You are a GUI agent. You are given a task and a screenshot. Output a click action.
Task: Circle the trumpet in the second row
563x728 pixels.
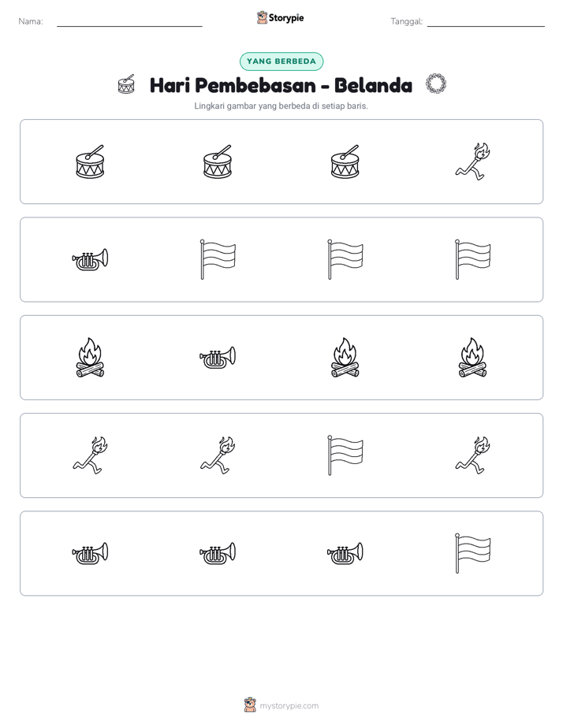(x=90, y=259)
